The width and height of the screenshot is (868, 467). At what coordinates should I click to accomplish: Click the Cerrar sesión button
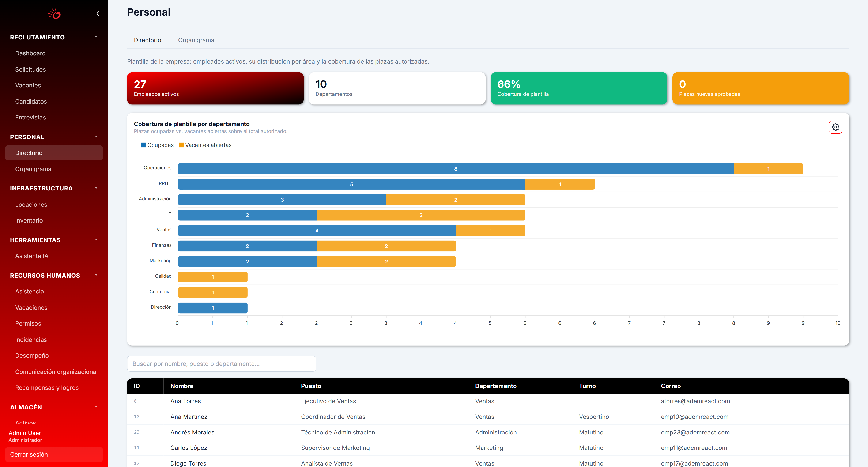pyautogui.click(x=54, y=455)
